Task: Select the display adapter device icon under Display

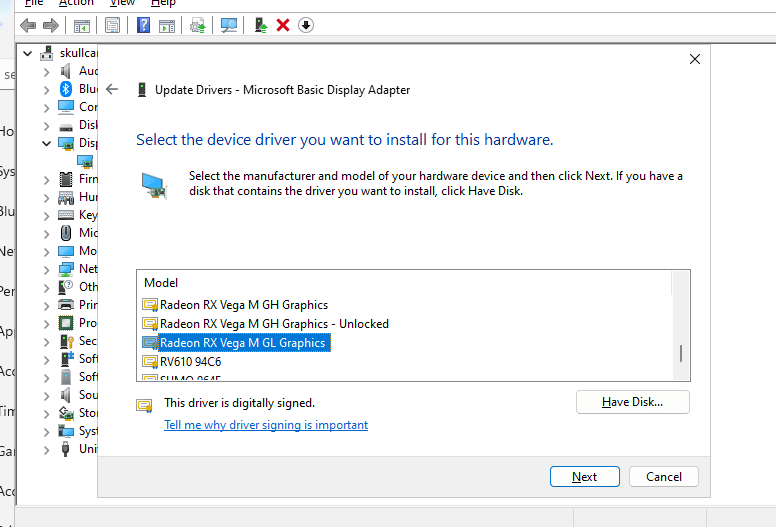Action: (x=85, y=161)
